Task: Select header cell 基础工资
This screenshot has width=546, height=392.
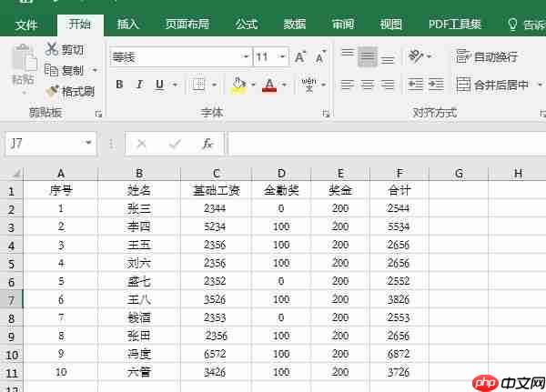Action: pos(216,190)
